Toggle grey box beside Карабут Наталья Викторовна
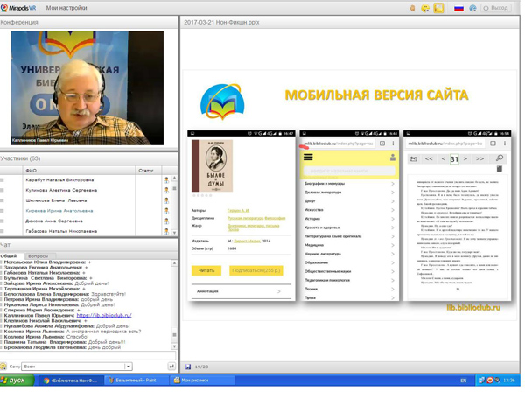Screen dimensions: 525x420 [2, 180]
